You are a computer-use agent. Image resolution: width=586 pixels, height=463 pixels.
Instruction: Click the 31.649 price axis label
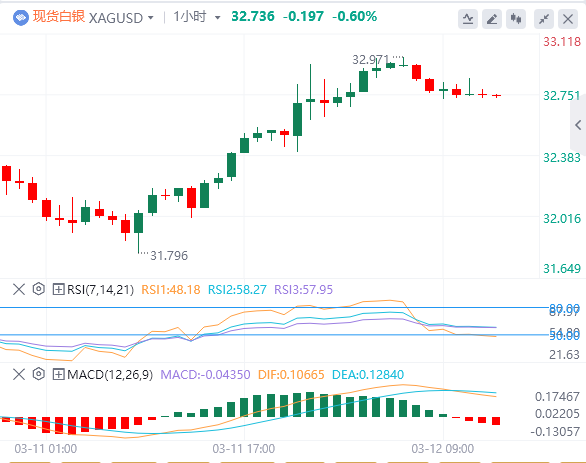562,269
